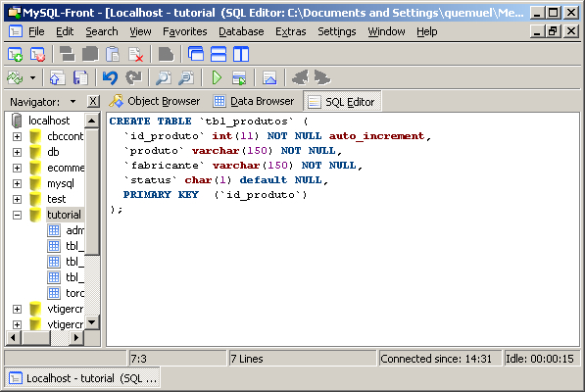This screenshot has height=392, width=585.
Task: Restore the inner child window
Action: tap(554, 31)
